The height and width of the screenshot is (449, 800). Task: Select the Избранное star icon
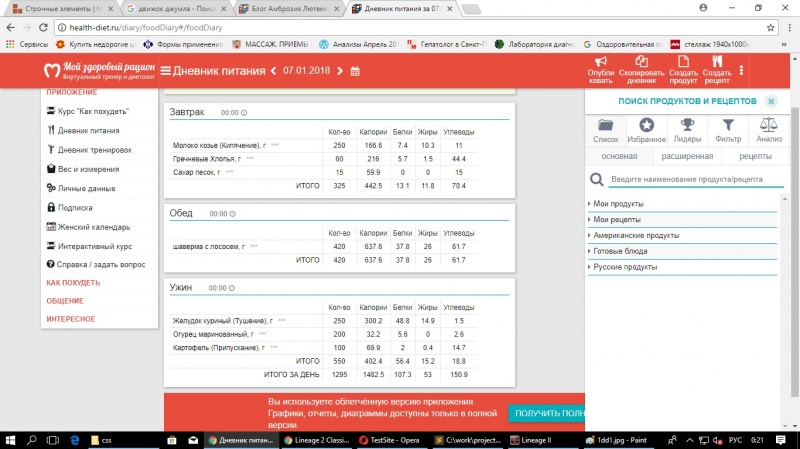coord(648,125)
